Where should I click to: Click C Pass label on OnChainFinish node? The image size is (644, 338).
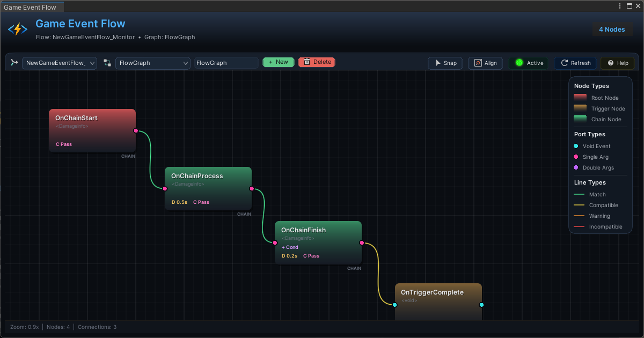tap(311, 256)
